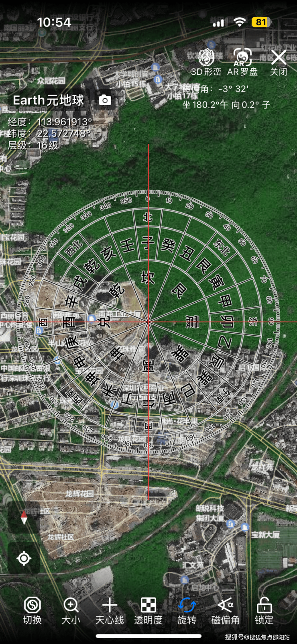
Task: Open the 3D形峦 terrain view
Action: pyautogui.click(x=206, y=63)
